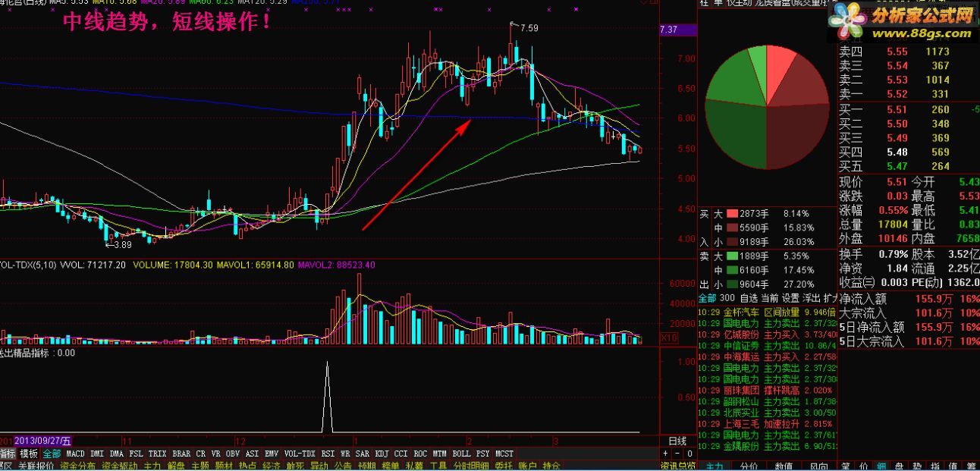Switch to the BRAR indicator
The width and height of the screenshot is (980, 471).
tap(182, 454)
